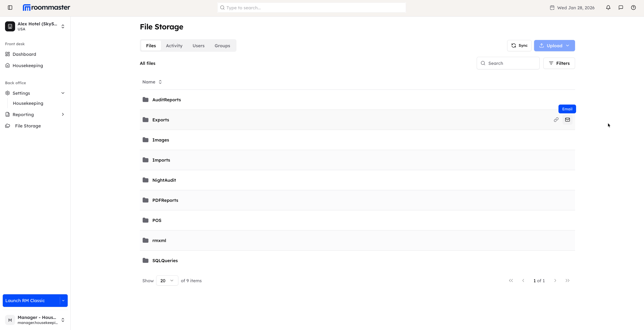Viewport: 644px width, 330px height.
Task: Switch hotel via Alex Hotel selector
Action: pyautogui.click(x=35, y=26)
